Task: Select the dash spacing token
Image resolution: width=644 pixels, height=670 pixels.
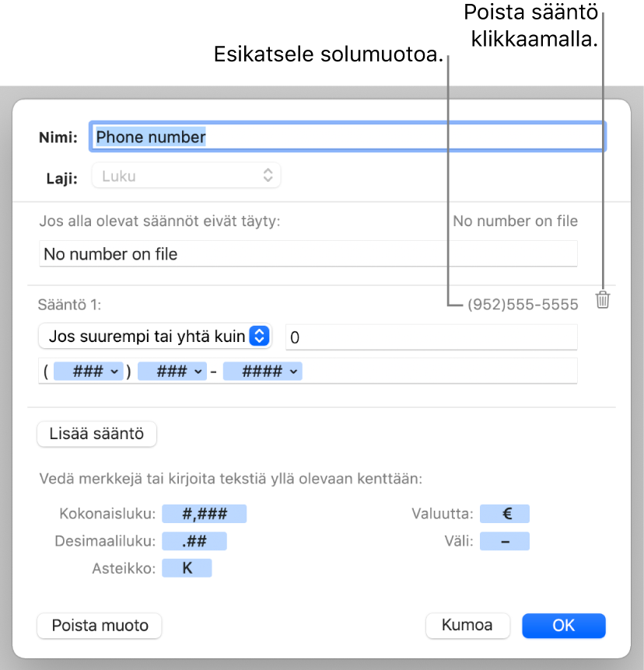Action: (505, 541)
